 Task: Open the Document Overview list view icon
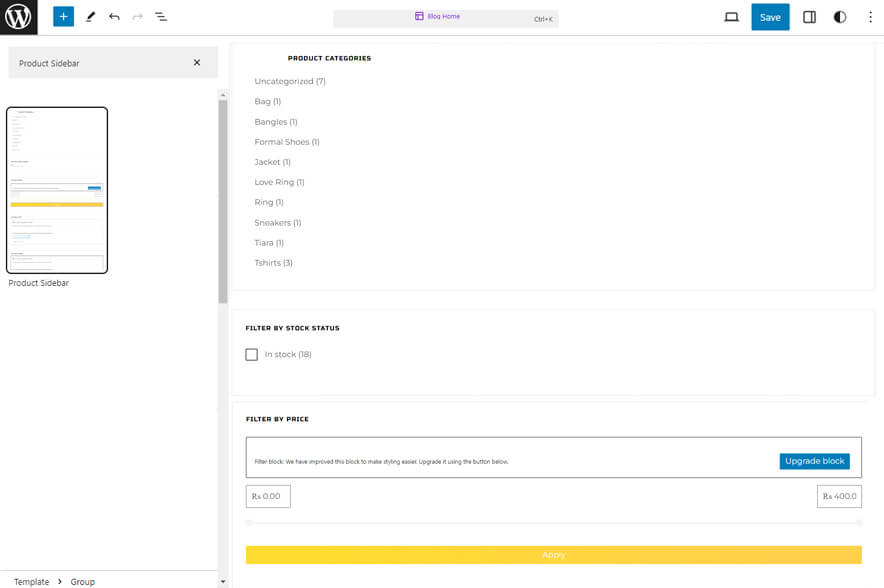(x=161, y=16)
